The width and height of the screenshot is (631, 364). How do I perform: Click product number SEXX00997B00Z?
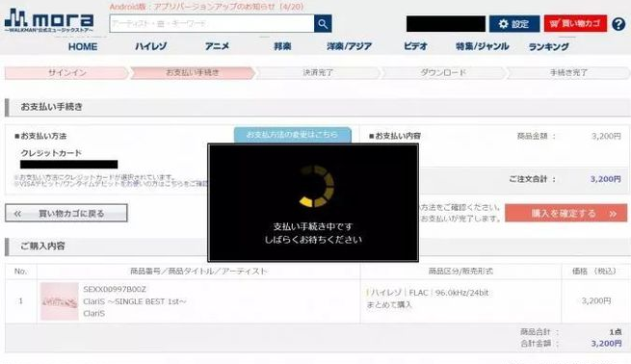115,289
